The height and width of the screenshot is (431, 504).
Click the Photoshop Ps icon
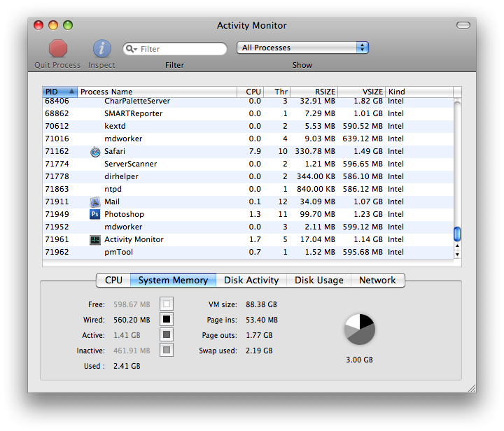click(x=94, y=214)
